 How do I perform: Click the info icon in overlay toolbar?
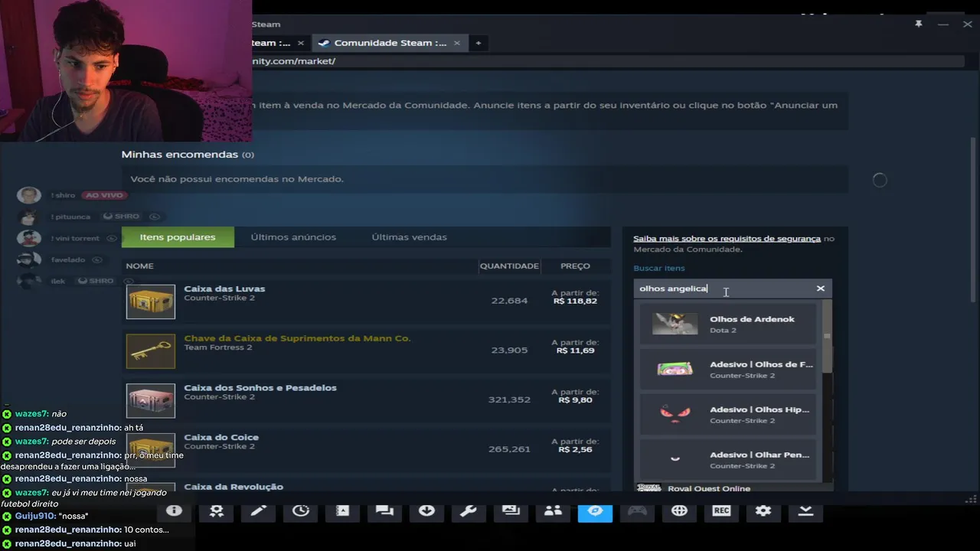pos(174,510)
